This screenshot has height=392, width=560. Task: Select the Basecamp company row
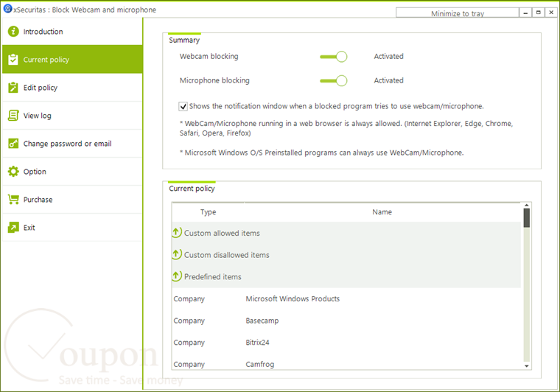click(346, 321)
